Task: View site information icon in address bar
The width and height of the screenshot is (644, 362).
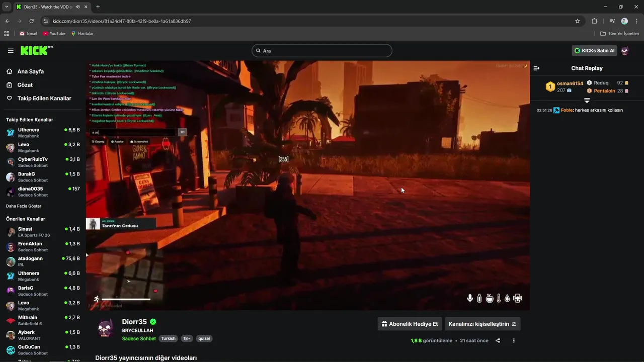Action: click(46, 21)
